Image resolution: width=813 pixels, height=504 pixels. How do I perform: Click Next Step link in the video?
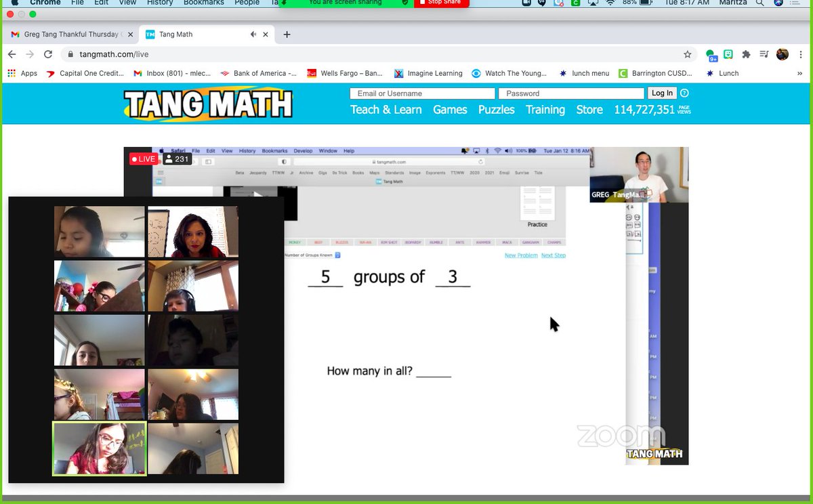[554, 255]
